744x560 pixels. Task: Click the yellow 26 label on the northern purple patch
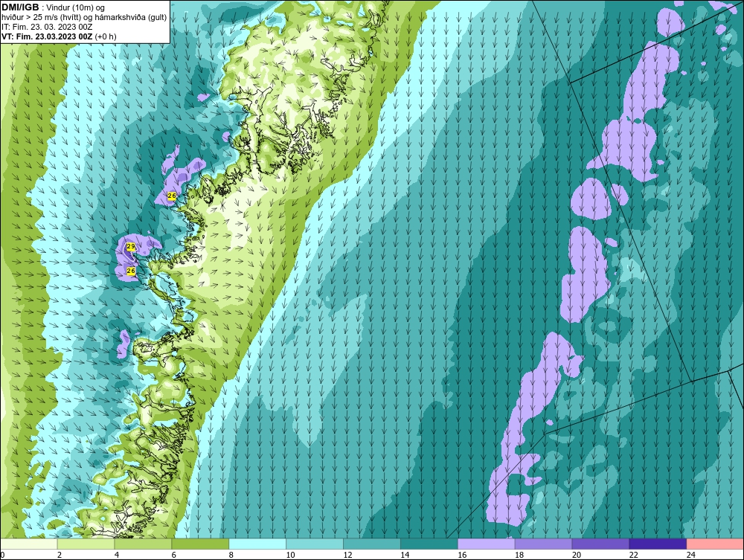(x=172, y=196)
